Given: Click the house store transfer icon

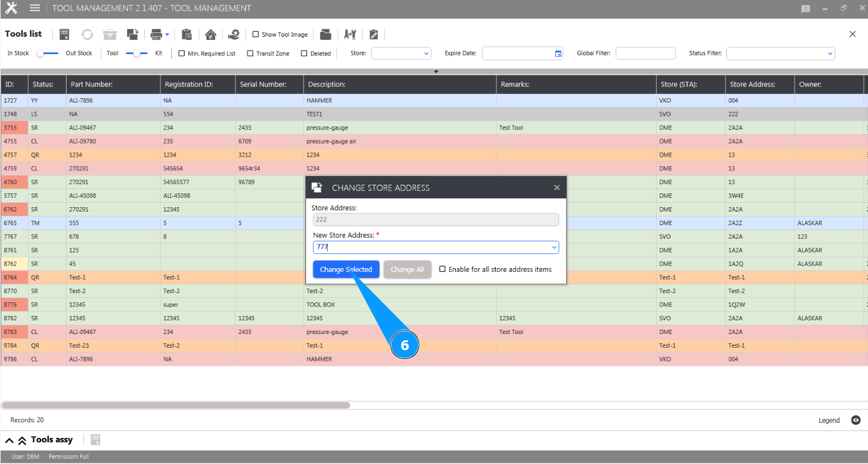Looking at the screenshot, I should click(211, 34).
